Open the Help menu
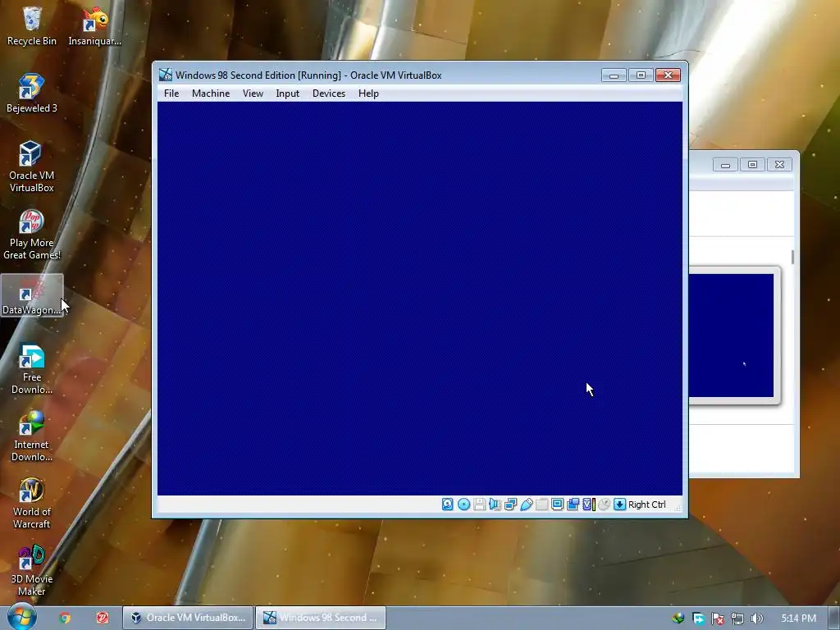This screenshot has height=630, width=840. 368,94
